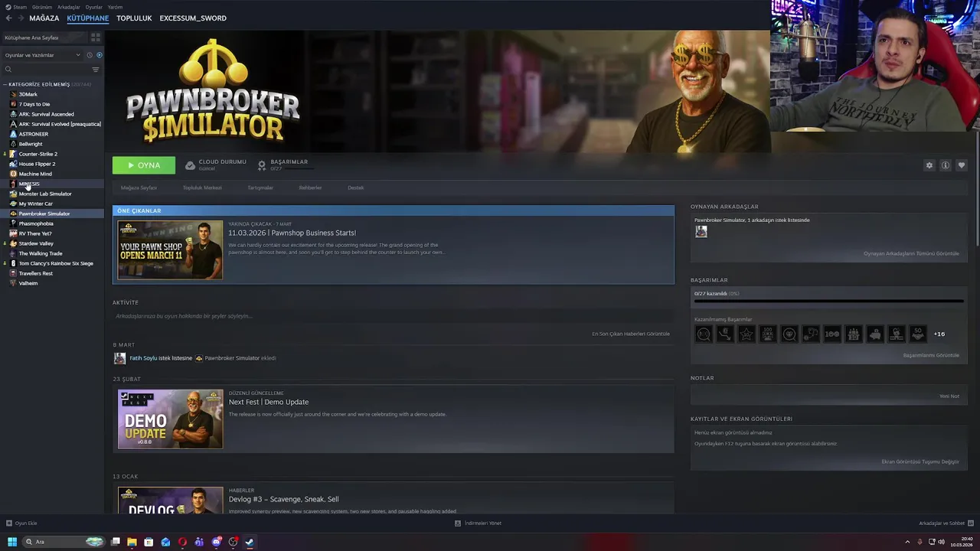Screen dimensions: 980x551
Task: Open the Arkadaşlar menu
Action: (x=69, y=7)
